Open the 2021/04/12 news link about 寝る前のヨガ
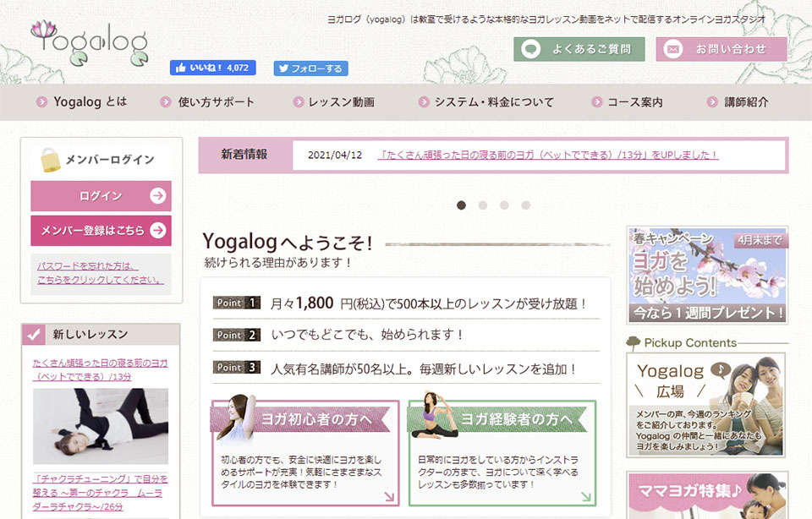 (x=548, y=155)
